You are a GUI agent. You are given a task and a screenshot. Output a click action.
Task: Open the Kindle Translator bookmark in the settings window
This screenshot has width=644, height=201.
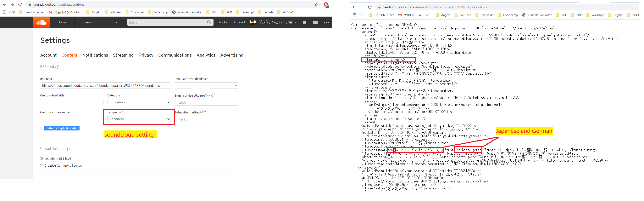[x=187, y=12]
